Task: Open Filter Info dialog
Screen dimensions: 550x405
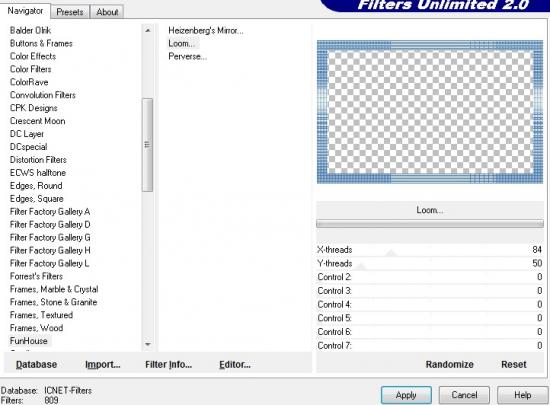Action: coord(168,365)
